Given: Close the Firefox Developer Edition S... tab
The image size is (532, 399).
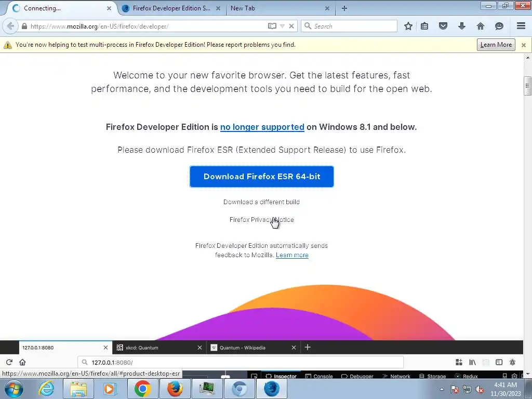Looking at the screenshot, I should [218, 8].
